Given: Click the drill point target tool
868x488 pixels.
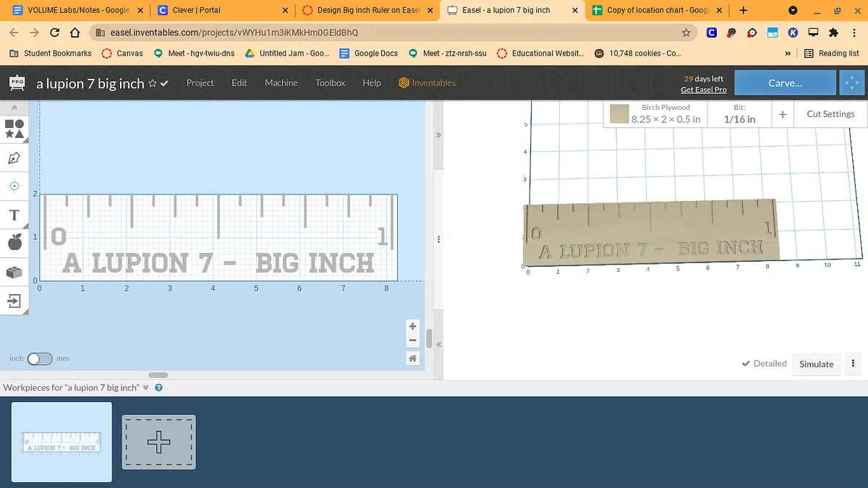Looking at the screenshot, I should 14,186.
